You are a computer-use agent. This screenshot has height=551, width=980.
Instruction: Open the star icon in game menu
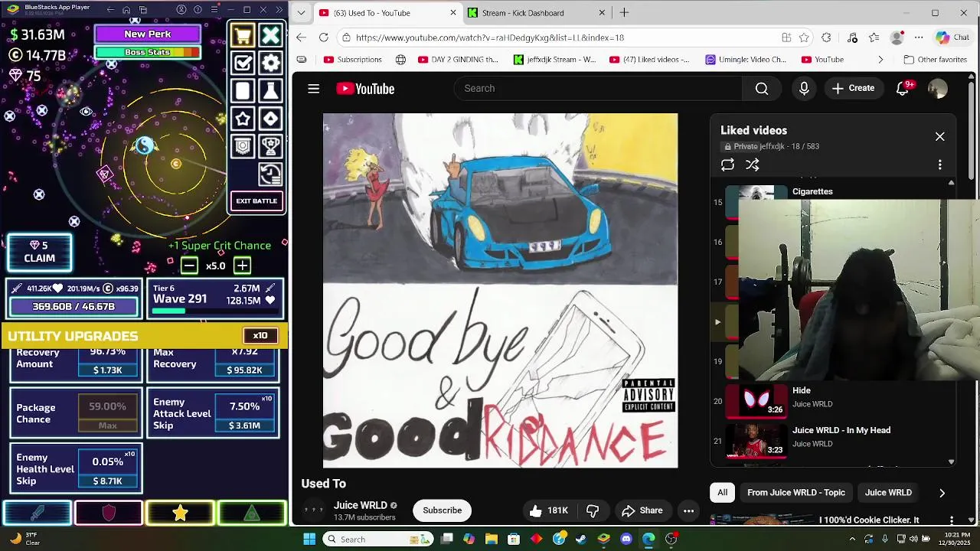pyautogui.click(x=243, y=119)
